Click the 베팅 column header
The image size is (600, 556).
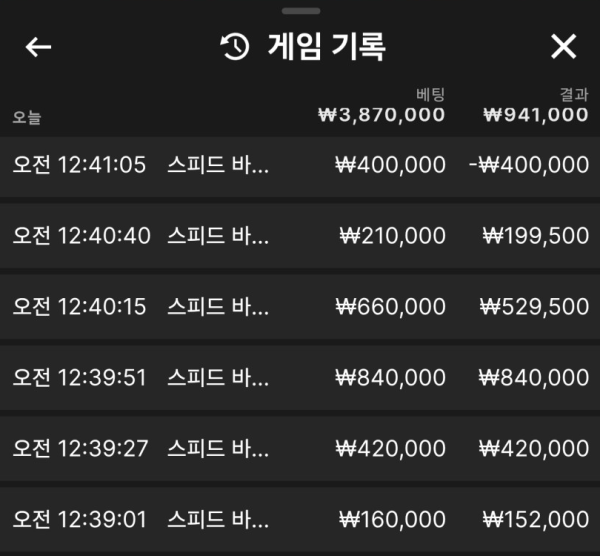[x=430, y=95]
